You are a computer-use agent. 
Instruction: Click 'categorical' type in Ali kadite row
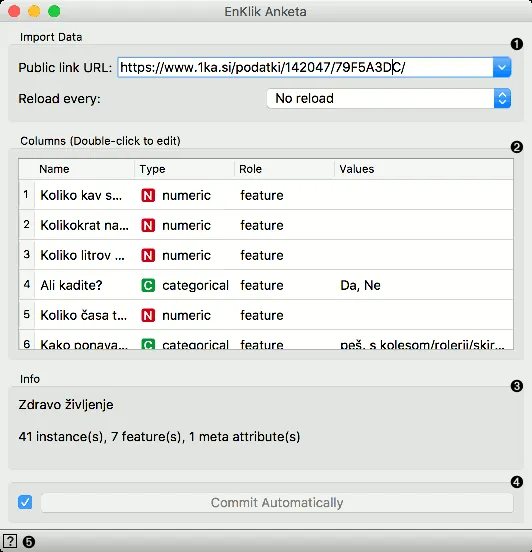tap(195, 286)
